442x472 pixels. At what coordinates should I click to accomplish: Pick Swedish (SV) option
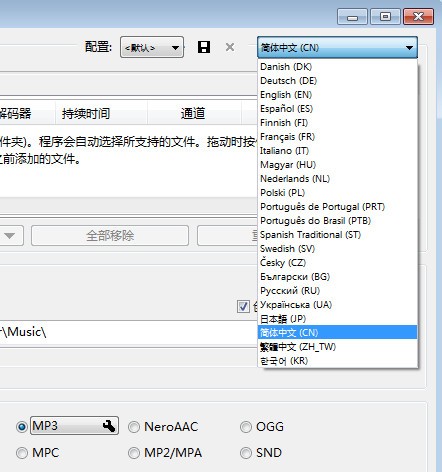pos(337,249)
